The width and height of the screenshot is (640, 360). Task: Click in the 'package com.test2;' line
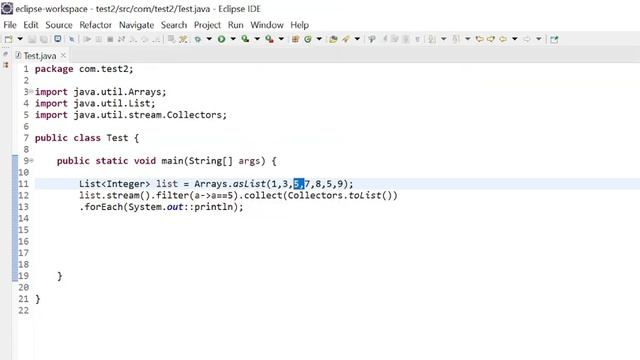click(84, 69)
